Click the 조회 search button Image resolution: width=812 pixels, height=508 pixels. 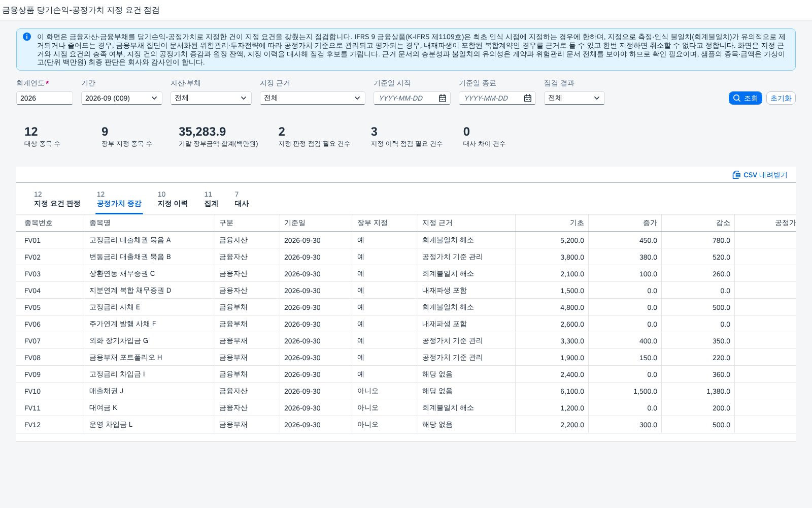[x=746, y=98]
